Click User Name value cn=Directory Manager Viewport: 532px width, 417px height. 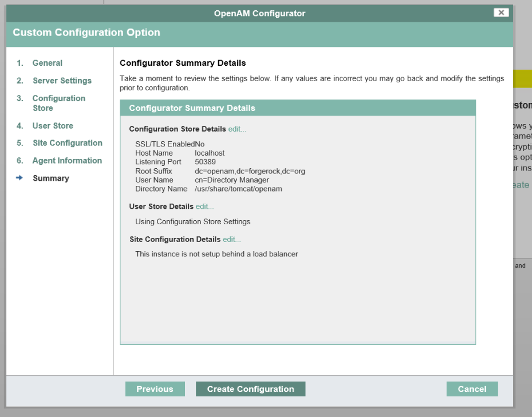(x=232, y=180)
